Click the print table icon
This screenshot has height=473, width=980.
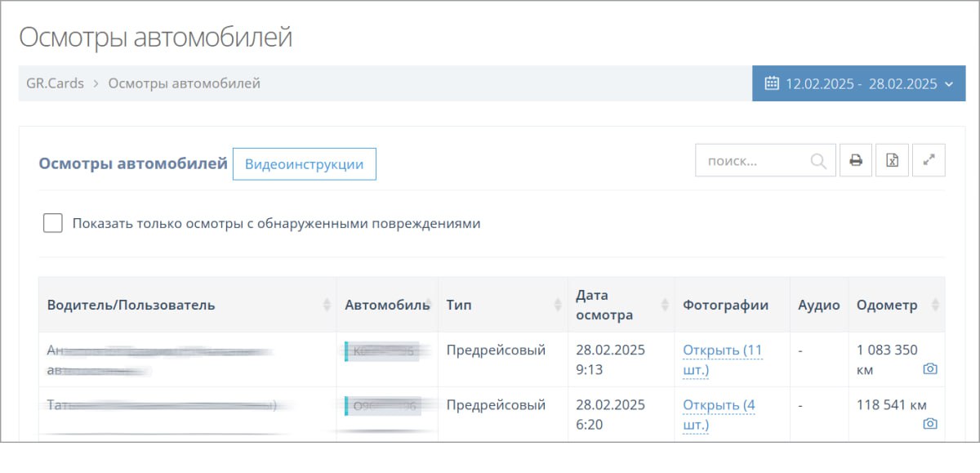click(856, 160)
